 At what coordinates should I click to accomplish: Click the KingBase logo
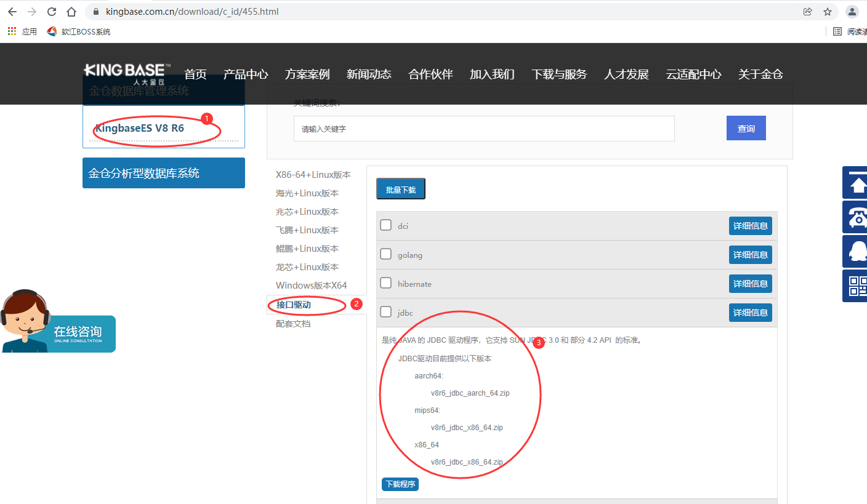(126, 71)
